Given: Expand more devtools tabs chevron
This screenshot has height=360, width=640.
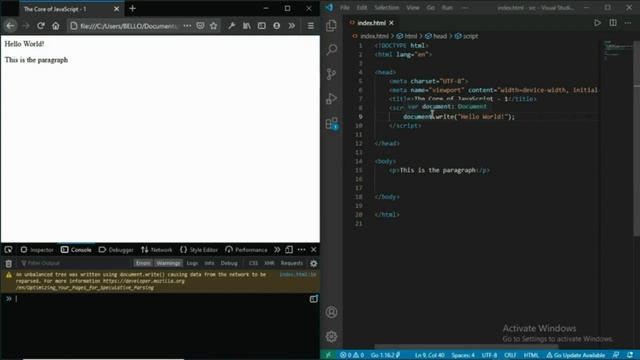Looking at the screenshot, I should (277, 249).
